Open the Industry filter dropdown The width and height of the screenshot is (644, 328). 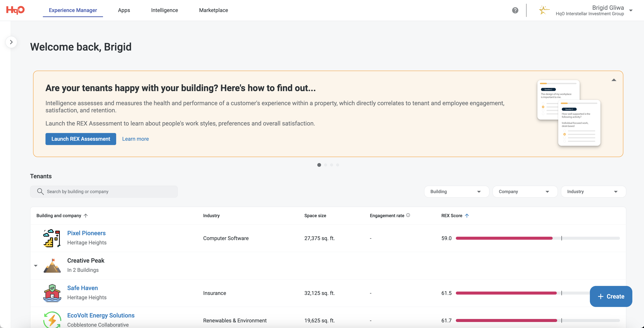(x=593, y=192)
